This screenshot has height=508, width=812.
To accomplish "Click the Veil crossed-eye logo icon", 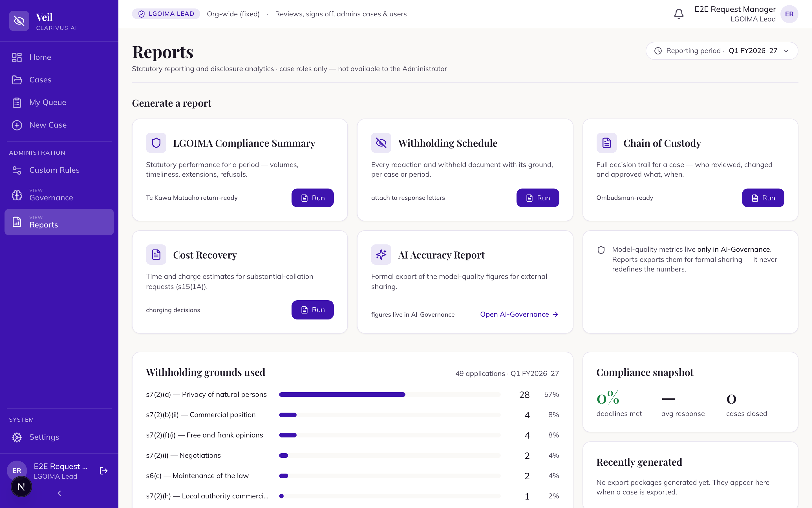I will tap(19, 21).
